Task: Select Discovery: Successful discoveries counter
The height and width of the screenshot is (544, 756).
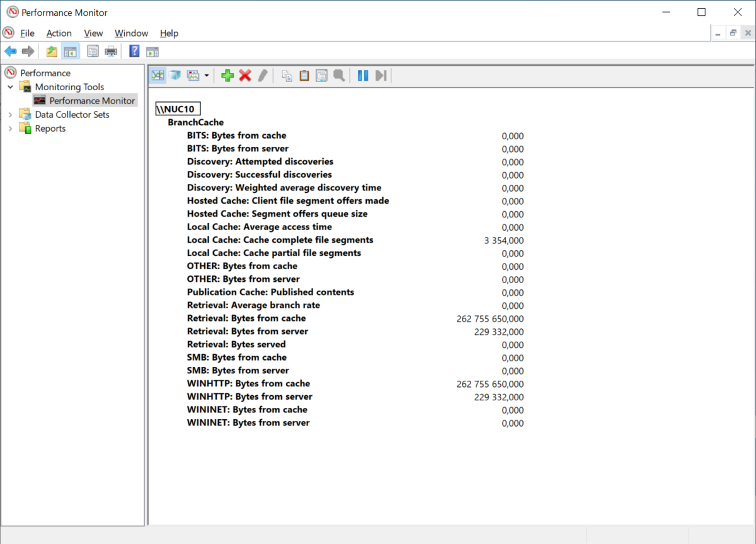Action: 260,175
